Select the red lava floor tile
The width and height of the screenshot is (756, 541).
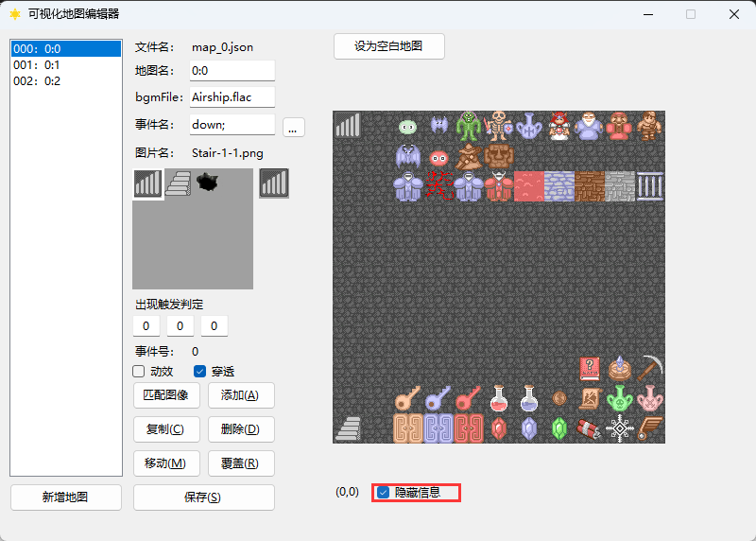(x=529, y=186)
